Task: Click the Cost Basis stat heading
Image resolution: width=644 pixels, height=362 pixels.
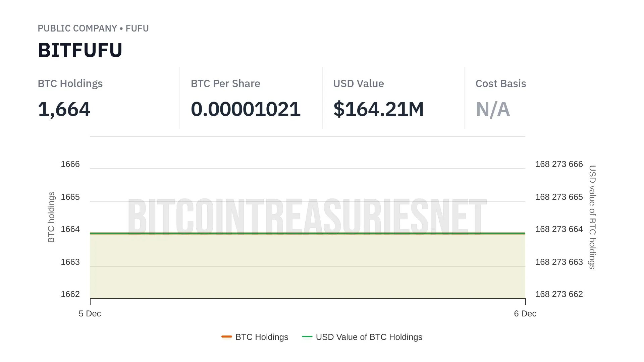Action: click(500, 83)
